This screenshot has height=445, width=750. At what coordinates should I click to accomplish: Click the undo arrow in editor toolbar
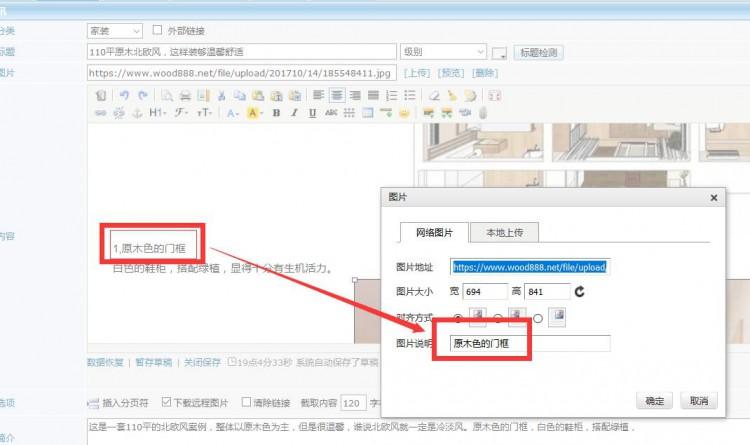(x=124, y=95)
